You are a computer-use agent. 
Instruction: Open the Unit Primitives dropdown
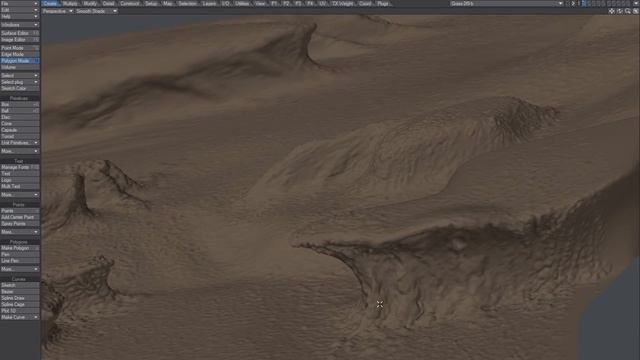tap(20, 143)
